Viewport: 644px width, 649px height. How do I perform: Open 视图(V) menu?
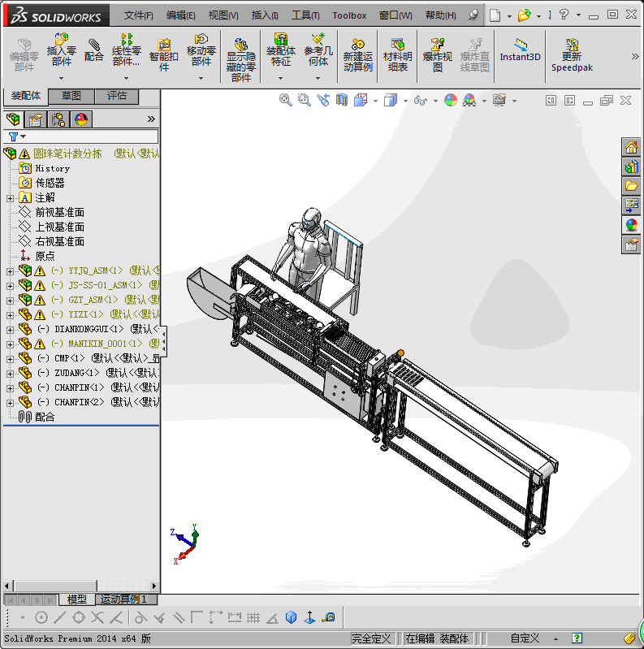point(223,15)
